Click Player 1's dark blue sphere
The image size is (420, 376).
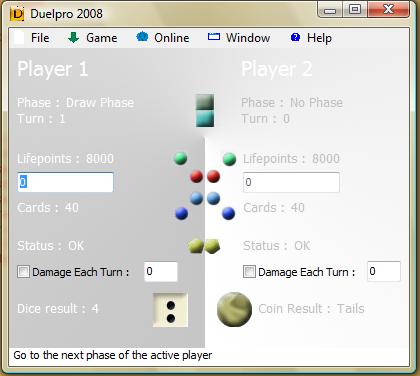pos(181,213)
